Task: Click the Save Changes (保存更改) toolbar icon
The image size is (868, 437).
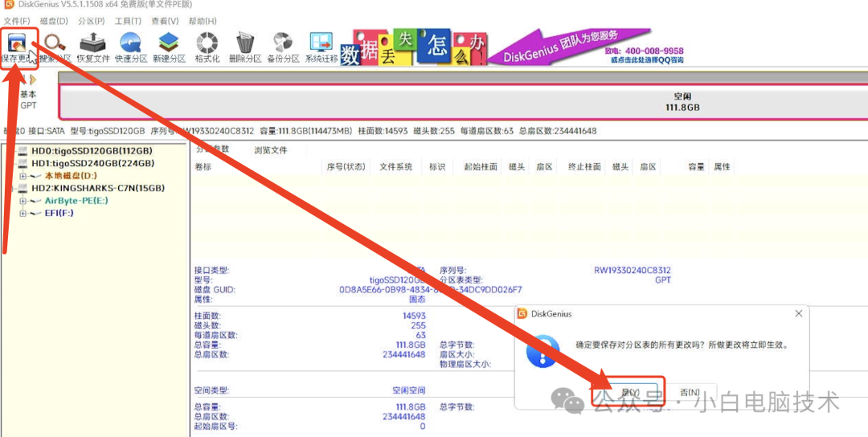Action: (19, 47)
